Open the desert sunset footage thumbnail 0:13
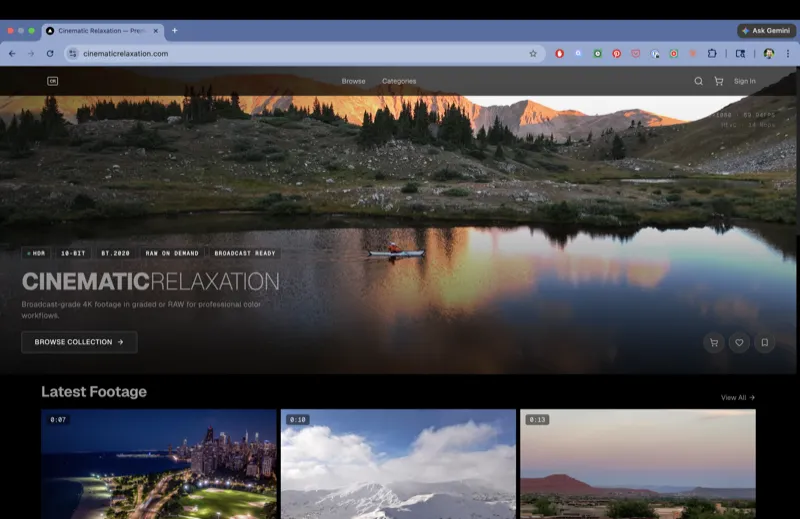This screenshot has height=519, width=800. [638, 464]
